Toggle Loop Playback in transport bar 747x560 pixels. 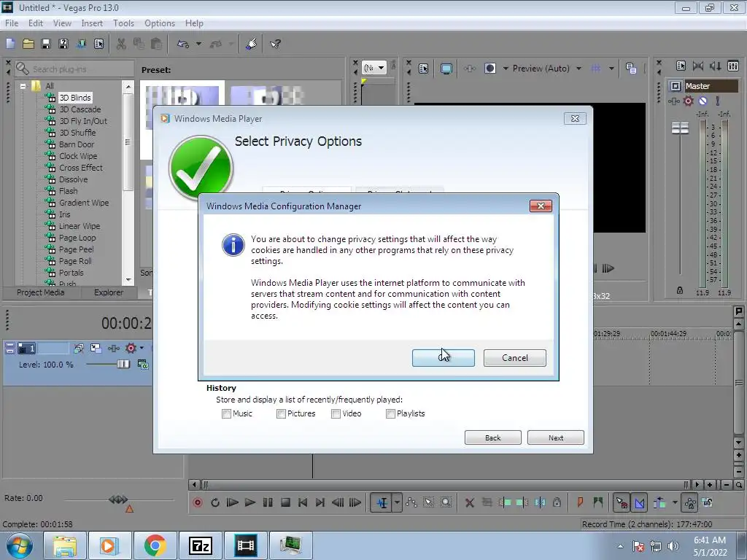(x=215, y=502)
